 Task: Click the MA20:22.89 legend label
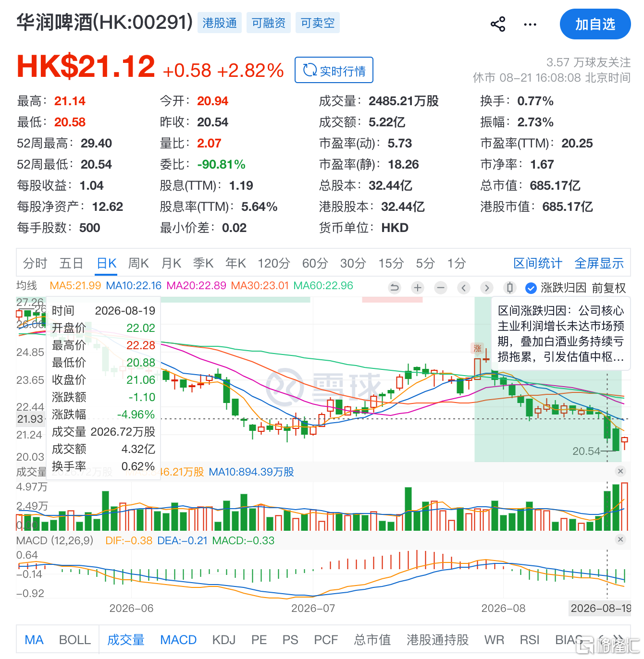click(196, 285)
